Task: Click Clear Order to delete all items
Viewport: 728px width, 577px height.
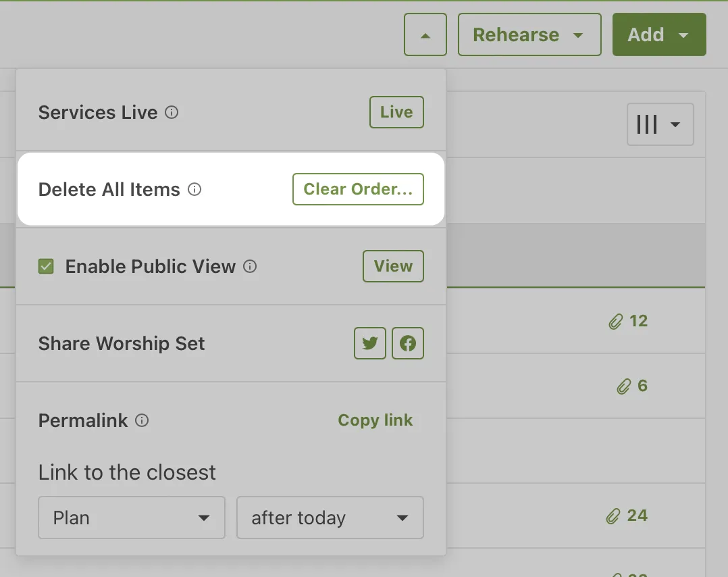Action: pos(358,189)
